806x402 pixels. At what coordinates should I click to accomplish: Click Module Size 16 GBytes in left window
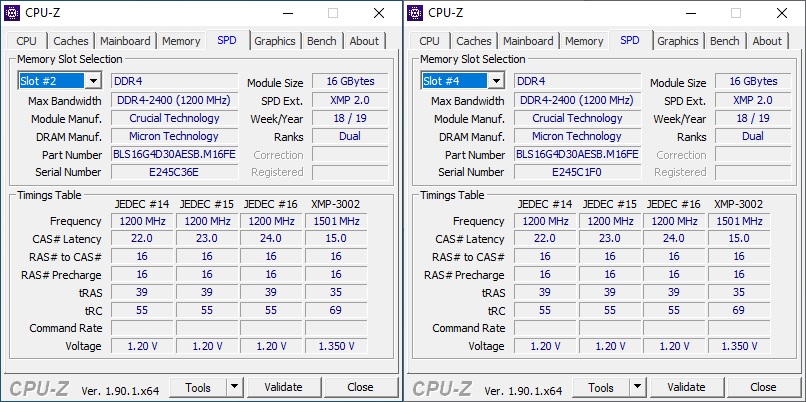(350, 81)
